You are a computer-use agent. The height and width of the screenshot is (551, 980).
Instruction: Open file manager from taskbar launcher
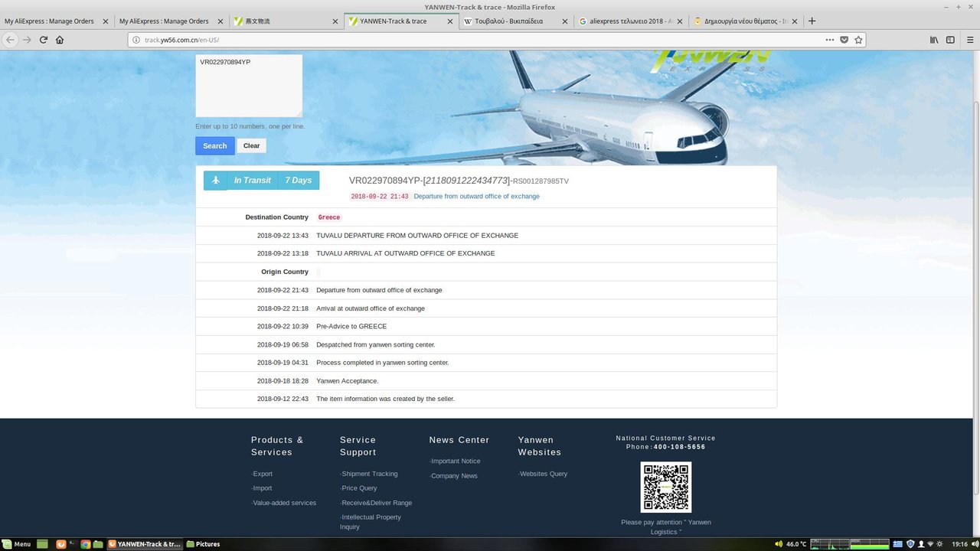pyautogui.click(x=98, y=544)
